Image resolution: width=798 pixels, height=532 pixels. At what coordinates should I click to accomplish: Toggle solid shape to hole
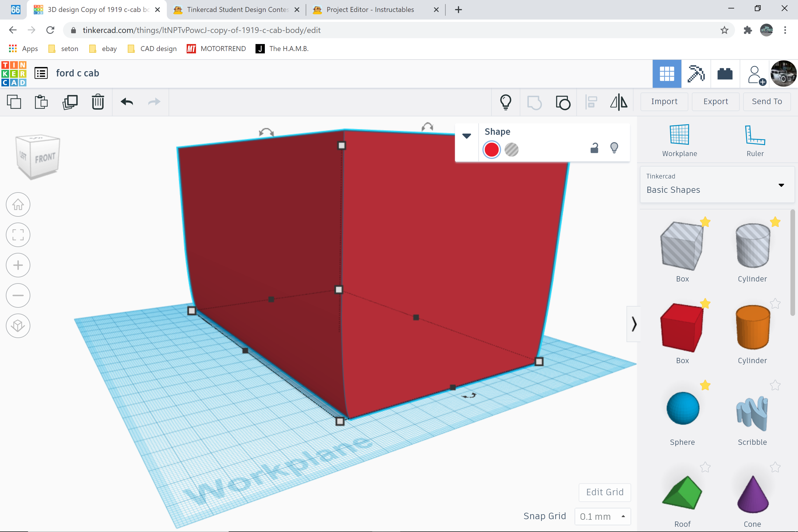coord(511,149)
